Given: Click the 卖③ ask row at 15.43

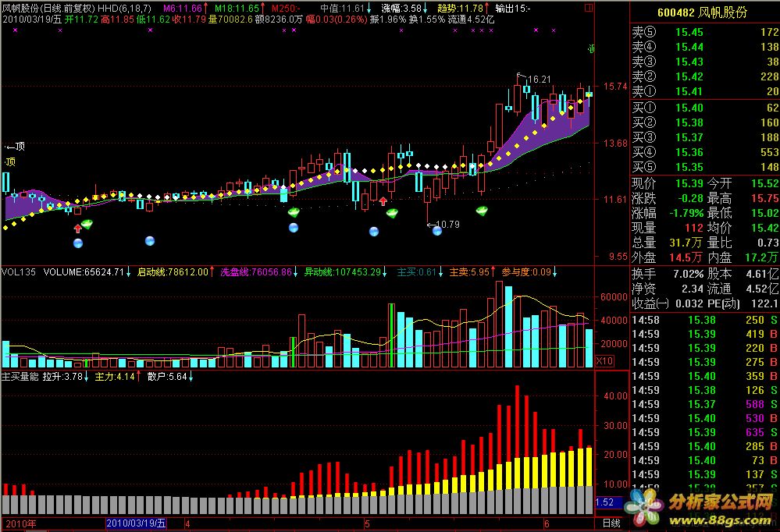Looking at the screenshot, I should click(x=705, y=62).
